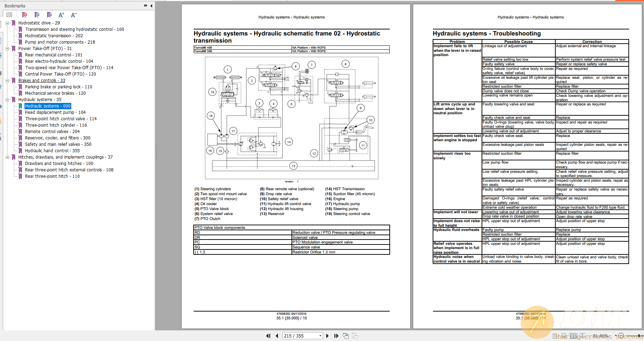Go to previous page with left arrow icon
644x341 pixels.
coord(277,336)
